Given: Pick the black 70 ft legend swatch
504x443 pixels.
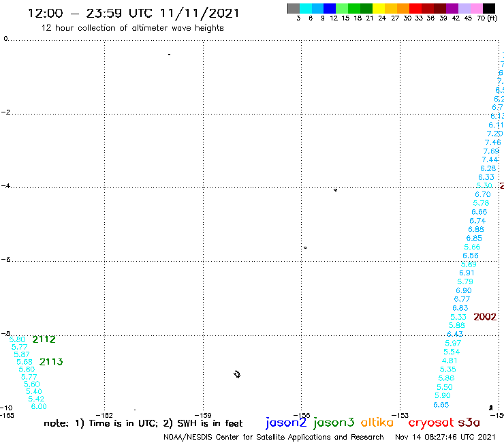Looking at the screenshot, I should pos(489,8).
